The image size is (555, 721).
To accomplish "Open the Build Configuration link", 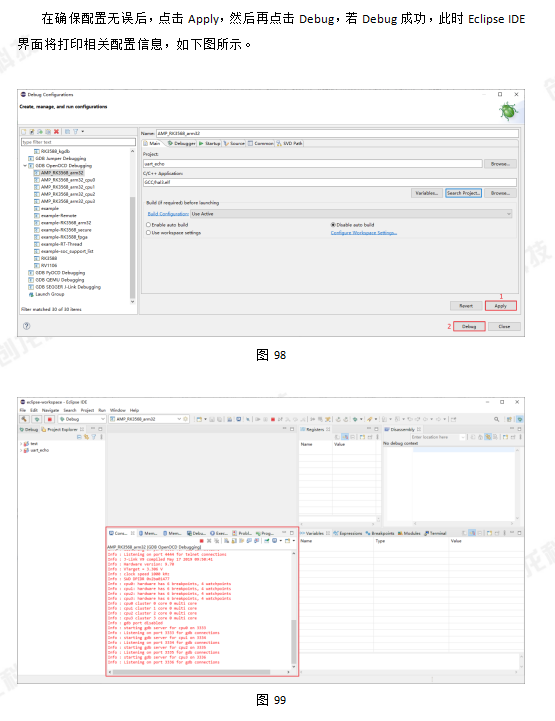I will (168, 214).
